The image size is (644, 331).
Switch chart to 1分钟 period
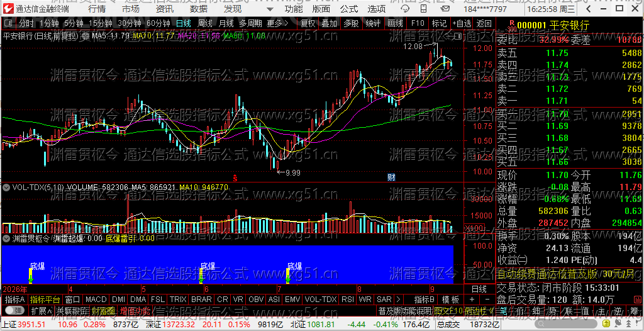click(x=49, y=23)
